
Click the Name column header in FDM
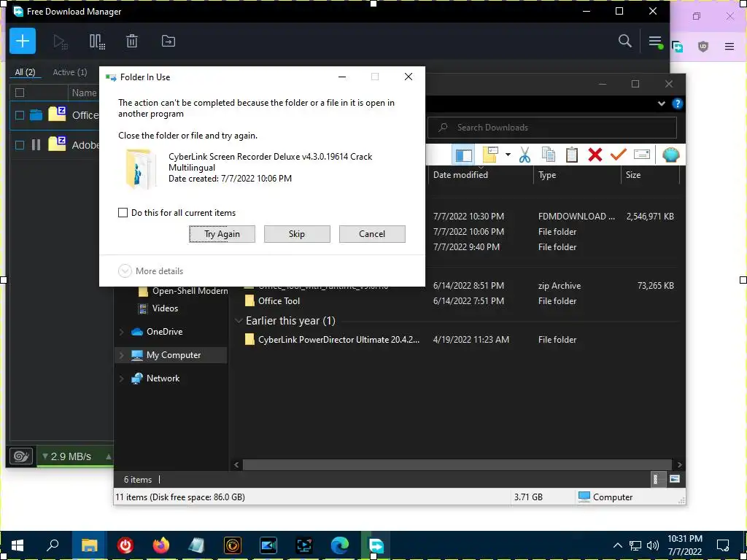tap(84, 93)
